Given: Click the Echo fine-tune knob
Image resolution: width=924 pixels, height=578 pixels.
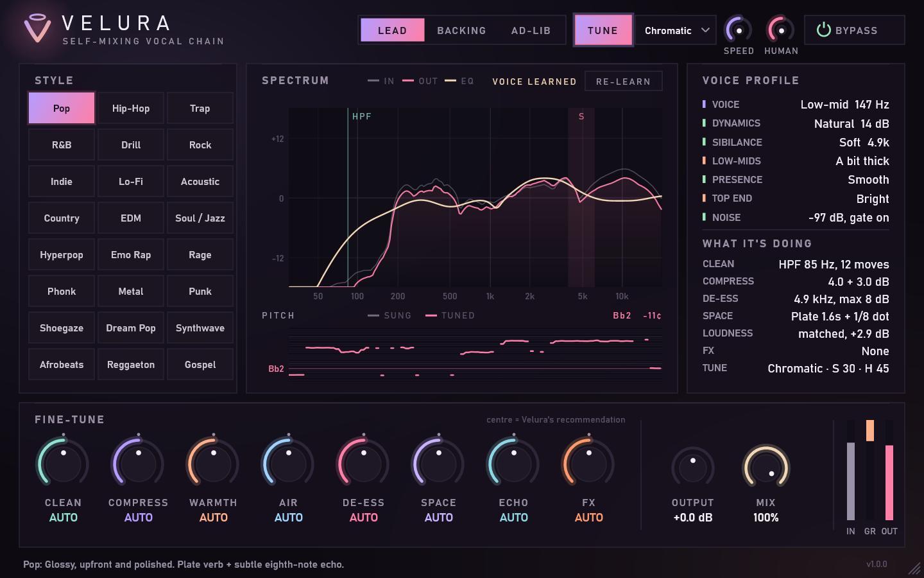Looking at the screenshot, I should coord(513,462).
